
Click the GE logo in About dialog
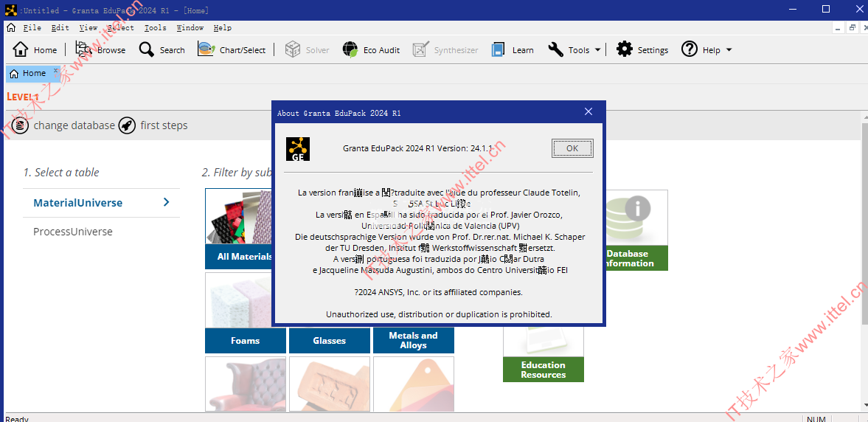point(298,149)
